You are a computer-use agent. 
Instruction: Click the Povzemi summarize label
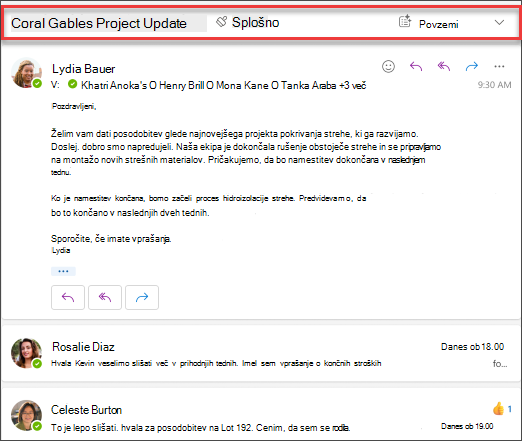point(439,24)
